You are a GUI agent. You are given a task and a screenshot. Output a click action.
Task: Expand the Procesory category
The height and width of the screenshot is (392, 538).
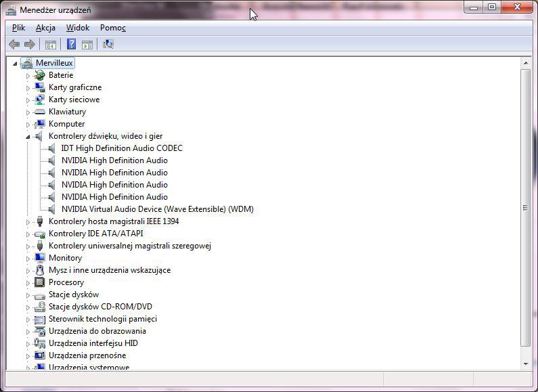(x=28, y=283)
